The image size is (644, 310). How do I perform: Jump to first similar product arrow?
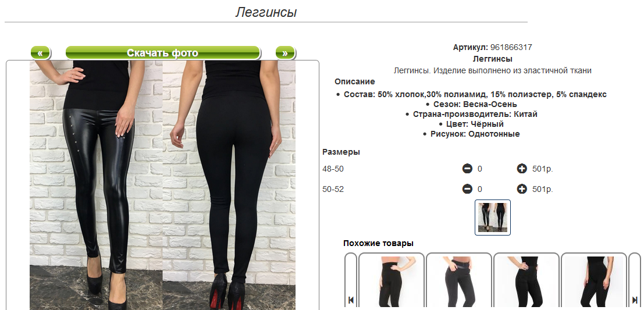pos(351,300)
